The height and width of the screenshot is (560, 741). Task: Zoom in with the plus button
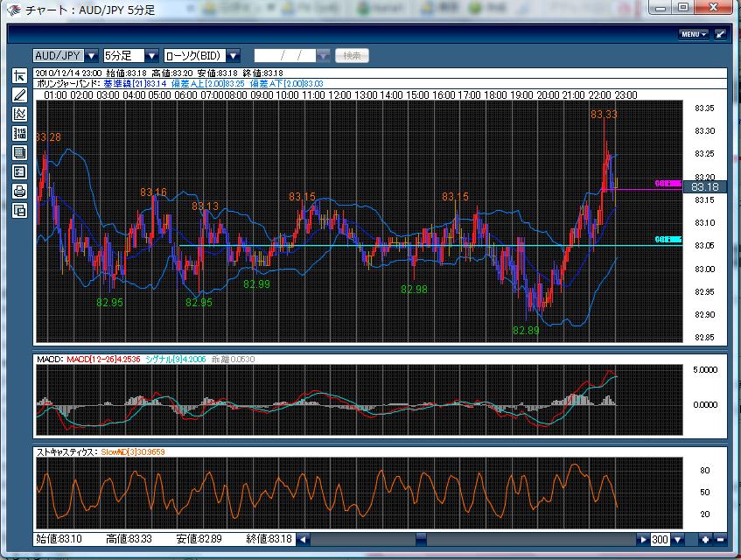pyautogui.click(x=705, y=539)
